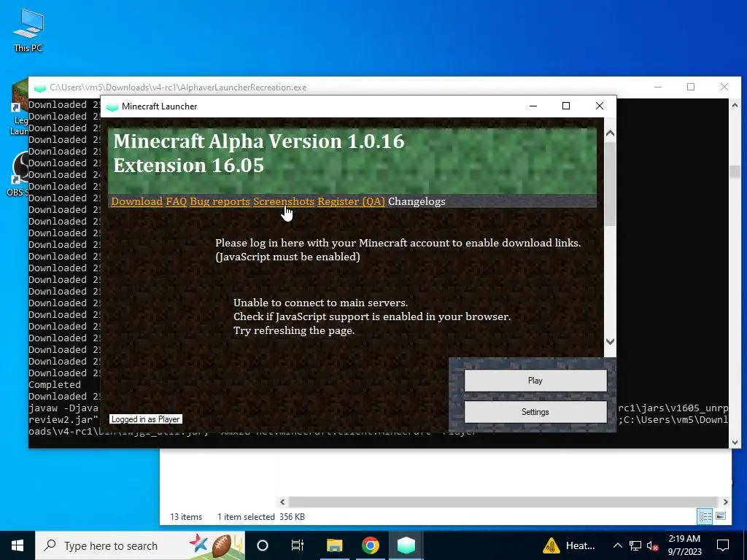Image resolution: width=747 pixels, height=560 pixels.
Task: Click the File Explorer horizontal scrollbar thumb
Action: click(x=503, y=502)
